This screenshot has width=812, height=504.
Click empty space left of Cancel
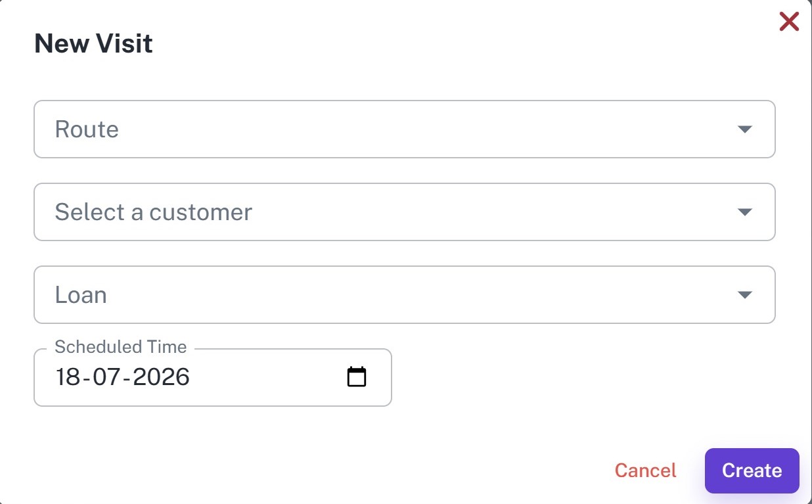click(328, 470)
